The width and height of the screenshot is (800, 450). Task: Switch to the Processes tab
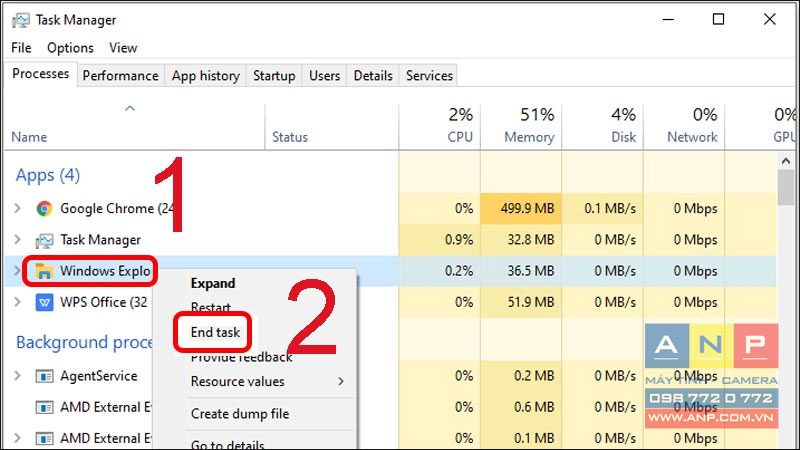click(x=40, y=74)
